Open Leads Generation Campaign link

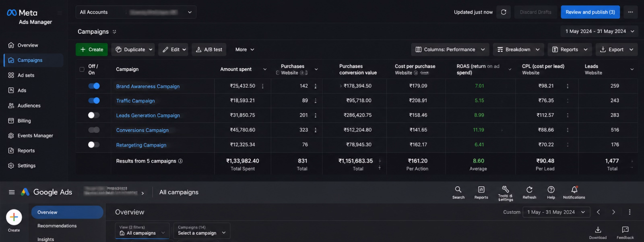click(x=148, y=115)
